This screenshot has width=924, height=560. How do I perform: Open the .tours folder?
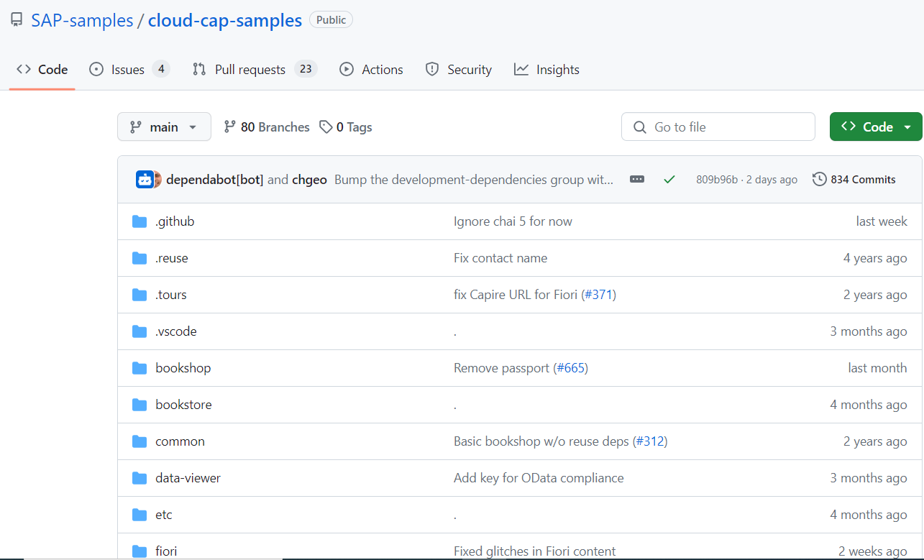[x=171, y=295]
